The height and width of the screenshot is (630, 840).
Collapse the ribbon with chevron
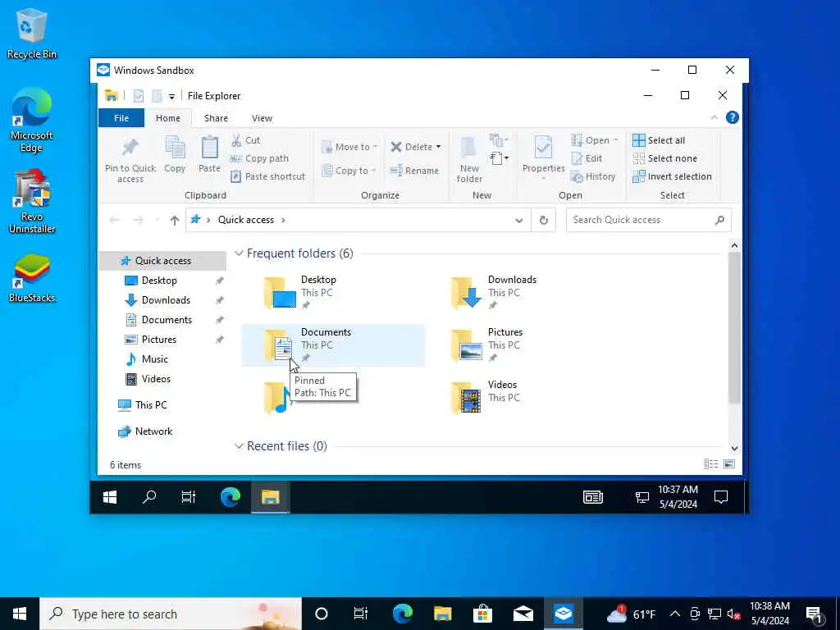[714, 118]
